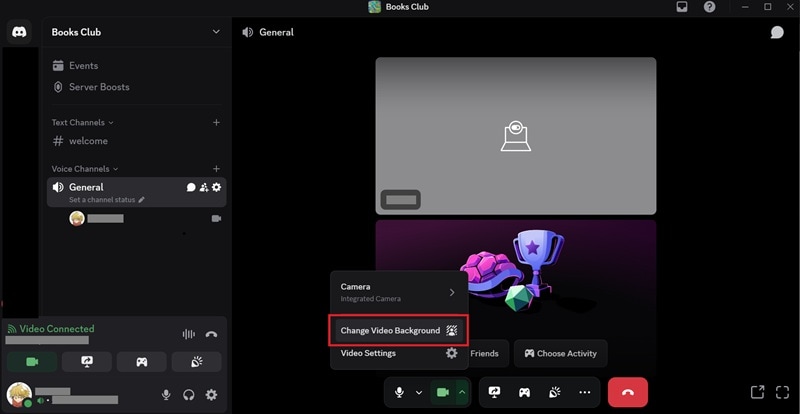The height and width of the screenshot is (414, 800).
Task: Share your screen from sidebar panel
Action: coord(87,362)
